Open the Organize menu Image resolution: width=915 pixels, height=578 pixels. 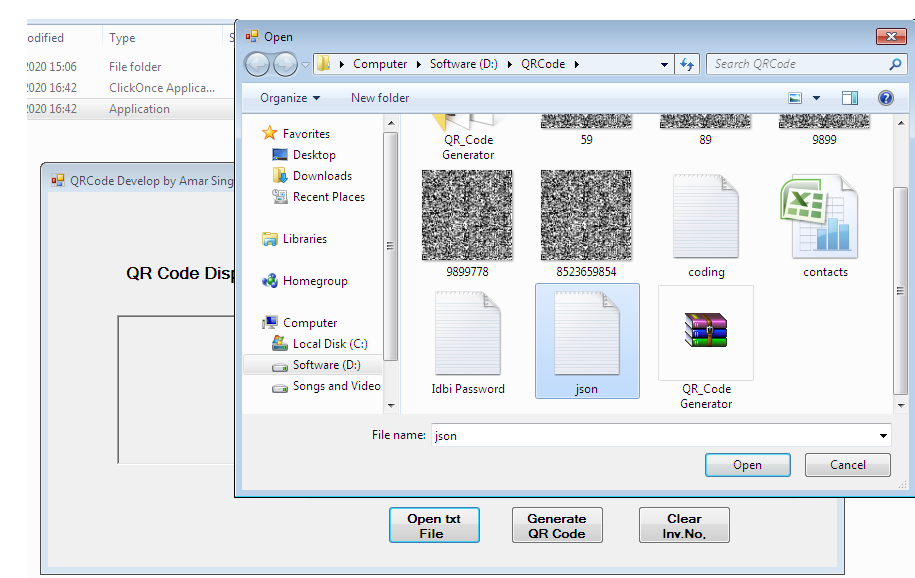click(290, 98)
